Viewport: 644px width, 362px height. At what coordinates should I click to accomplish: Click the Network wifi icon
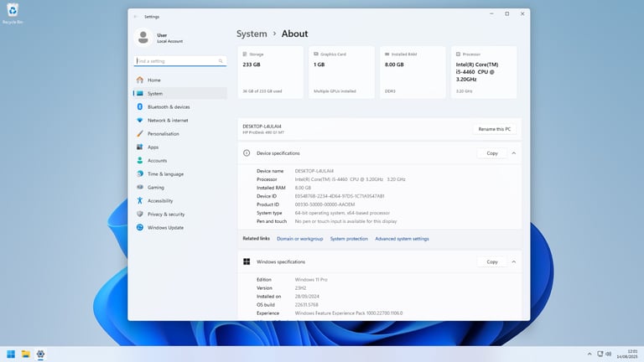coord(140,121)
